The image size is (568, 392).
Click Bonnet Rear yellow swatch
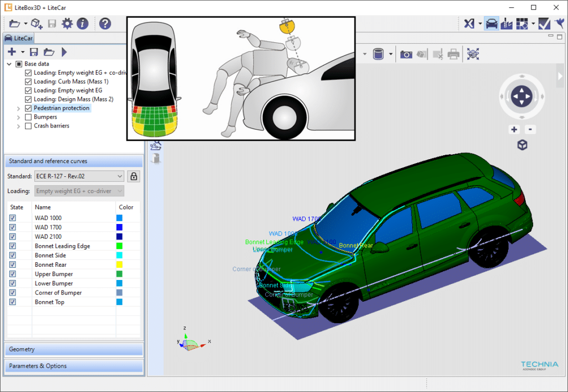(120, 264)
